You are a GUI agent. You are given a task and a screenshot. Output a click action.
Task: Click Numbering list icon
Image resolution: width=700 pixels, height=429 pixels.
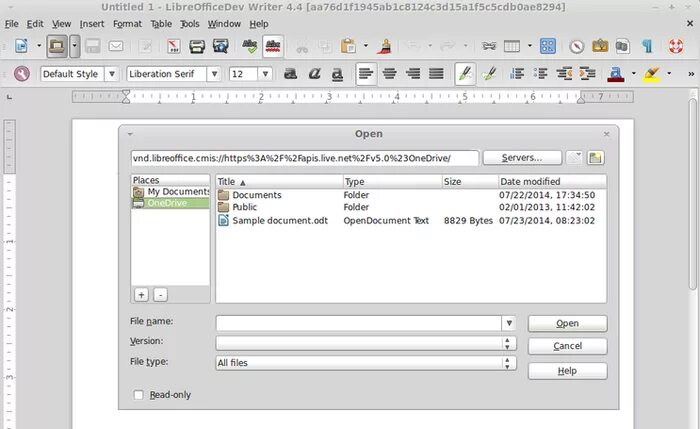(517, 73)
